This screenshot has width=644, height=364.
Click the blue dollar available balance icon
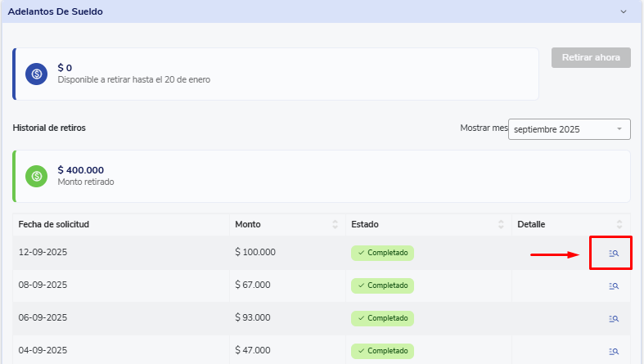[36, 74]
